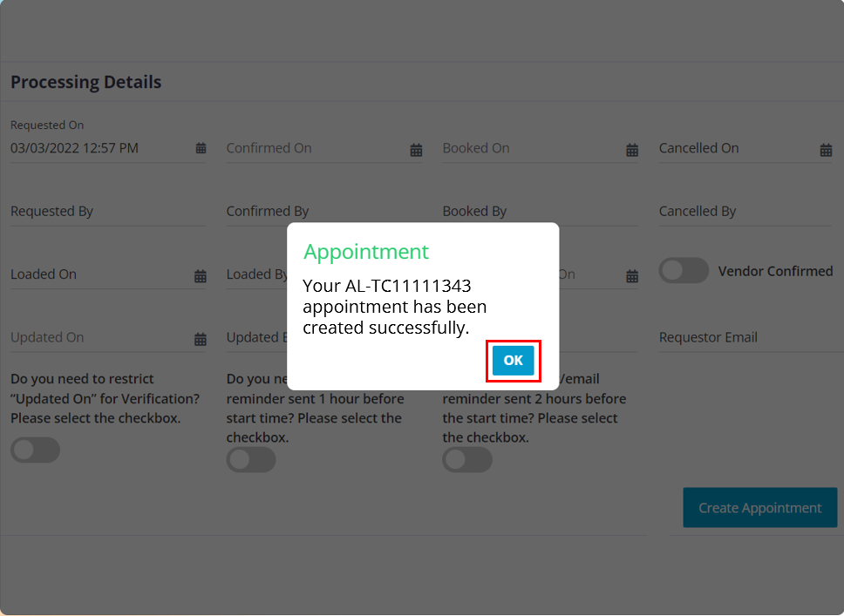Click the Loaded On calendar icon

201,275
